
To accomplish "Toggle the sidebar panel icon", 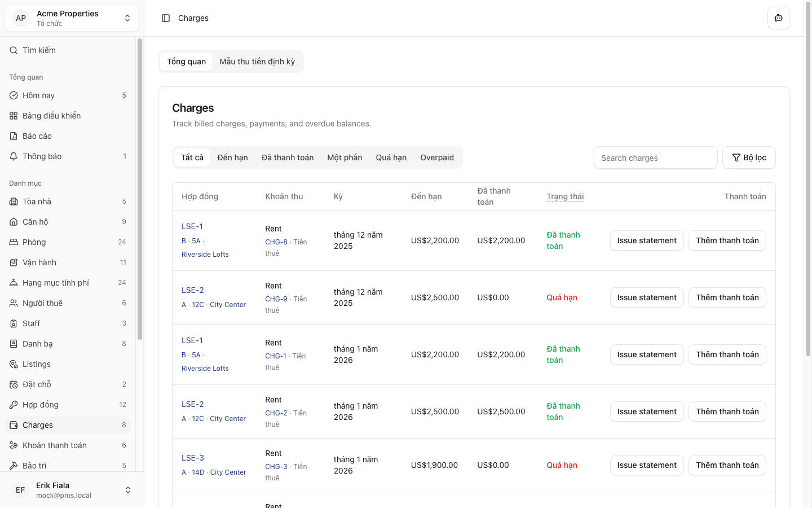I will point(166,18).
